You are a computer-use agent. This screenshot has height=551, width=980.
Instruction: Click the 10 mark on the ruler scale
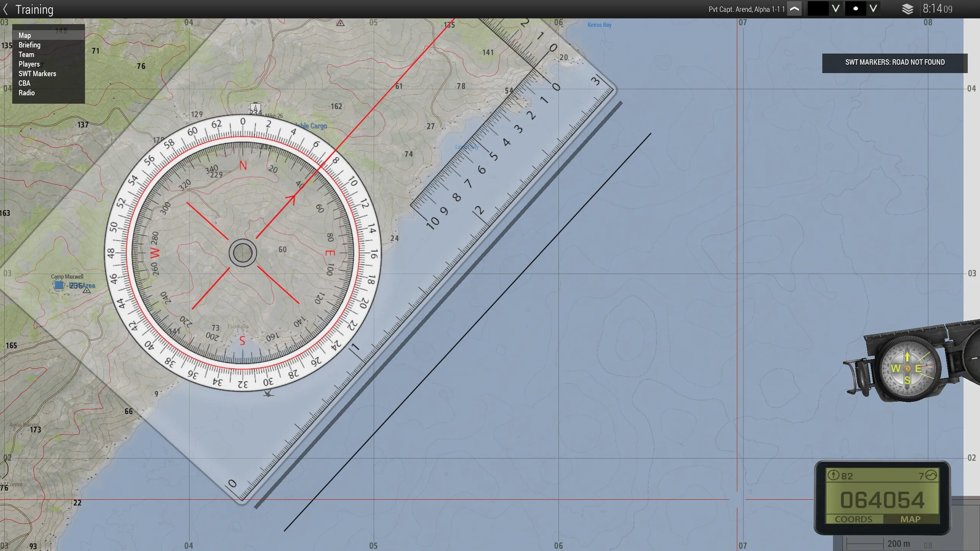(x=433, y=222)
